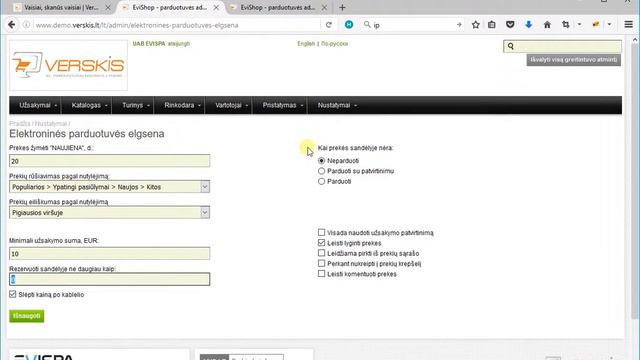The height and width of the screenshot is (360, 640).
Task: Open the bookmarks library icon
Action: point(492,25)
